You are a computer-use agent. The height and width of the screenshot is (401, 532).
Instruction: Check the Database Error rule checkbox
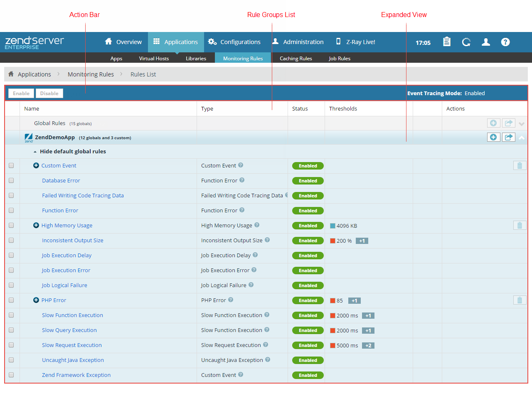tap(11, 180)
